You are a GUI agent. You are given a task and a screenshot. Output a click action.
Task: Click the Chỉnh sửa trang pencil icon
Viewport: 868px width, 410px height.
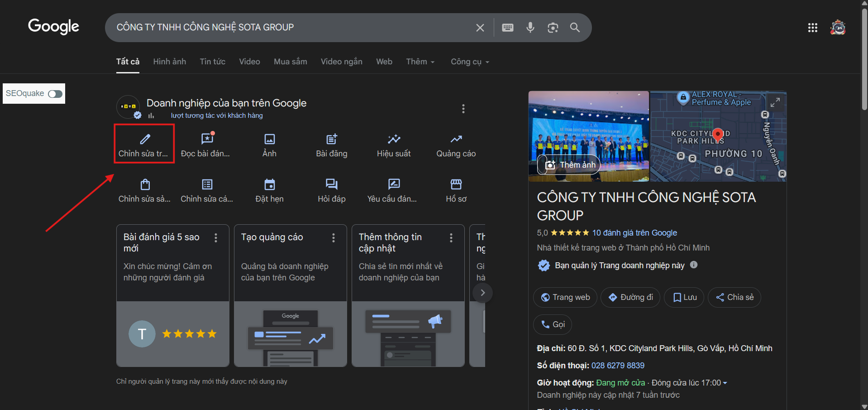pos(144,140)
